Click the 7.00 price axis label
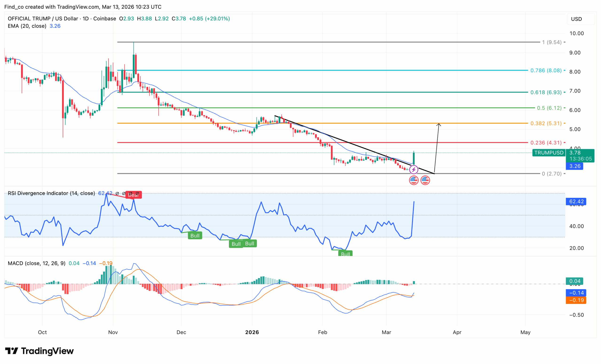601x364 pixels. pyautogui.click(x=575, y=91)
